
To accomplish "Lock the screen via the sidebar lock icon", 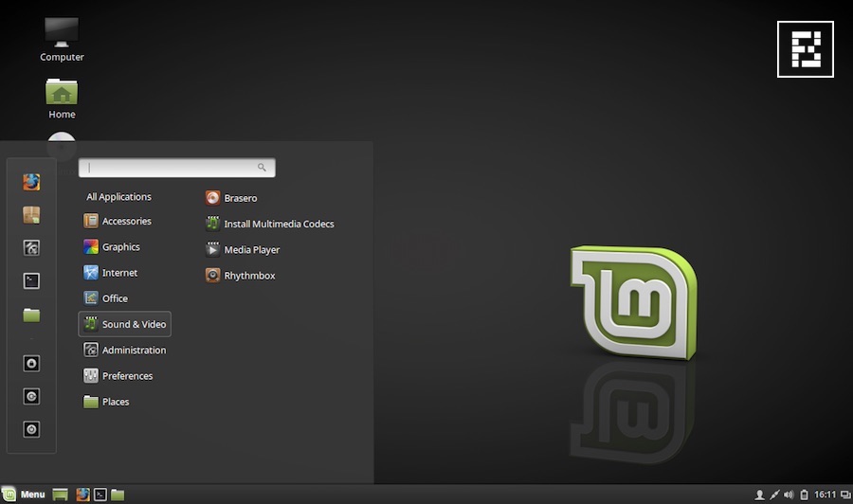I will point(31,363).
